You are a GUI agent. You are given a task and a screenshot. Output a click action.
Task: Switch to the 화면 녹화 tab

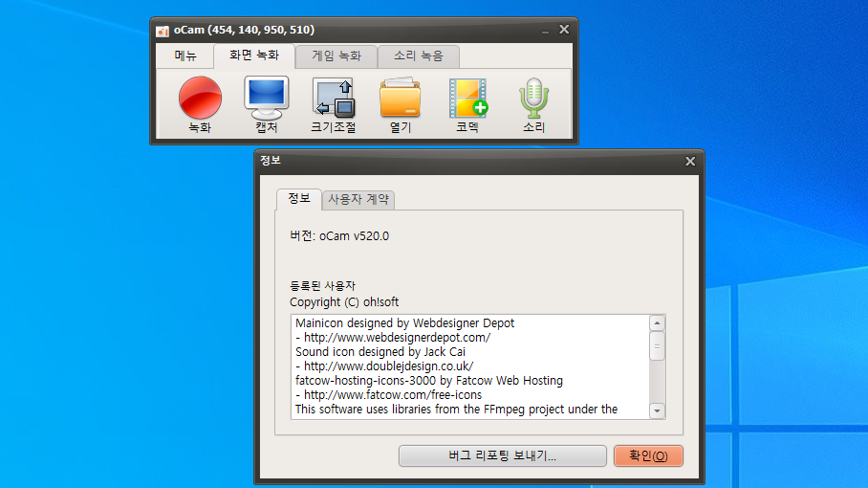254,55
